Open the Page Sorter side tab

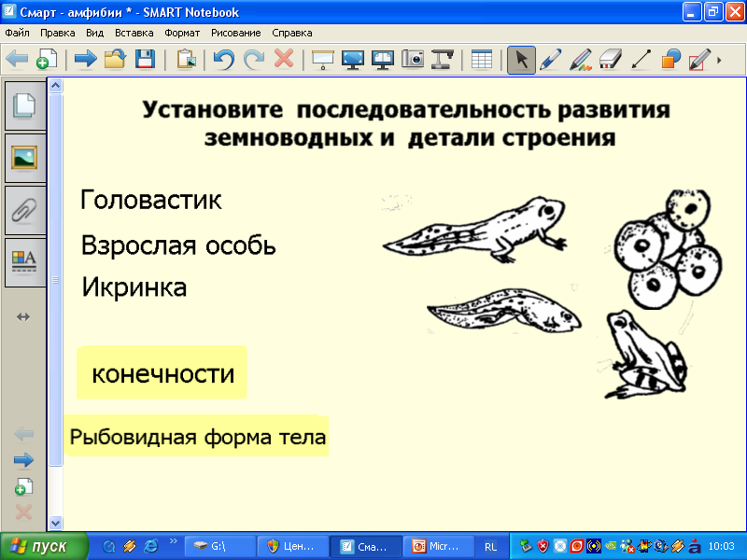(x=25, y=105)
